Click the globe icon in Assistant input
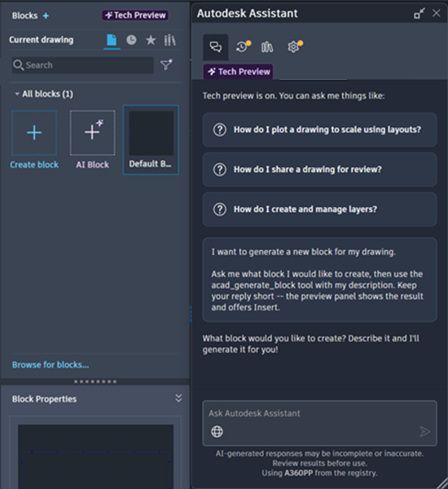The width and height of the screenshot is (448, 489). point(217,432)
